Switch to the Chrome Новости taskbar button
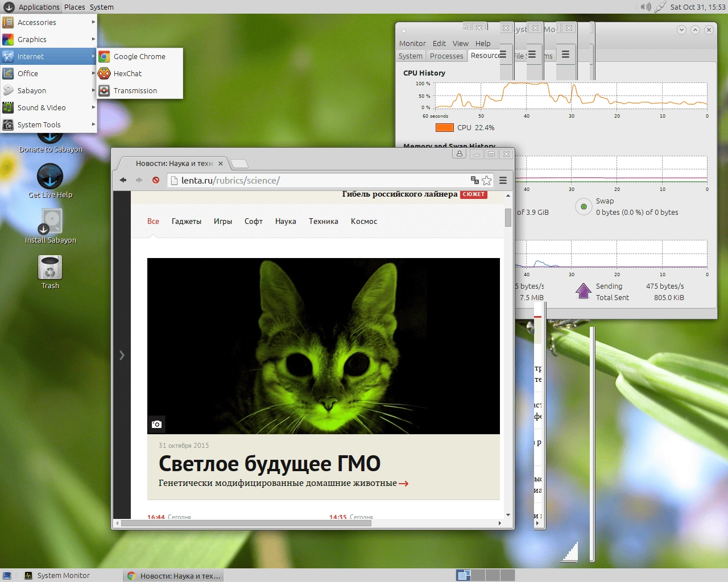The height and width of the screenshot is (582, 728). point(173,576)
